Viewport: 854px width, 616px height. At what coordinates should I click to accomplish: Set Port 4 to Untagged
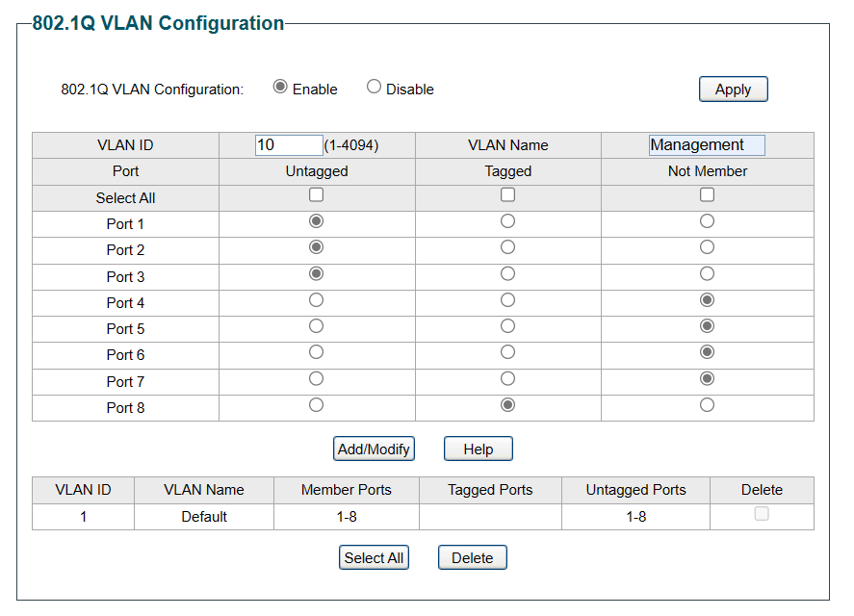point(316,300)
